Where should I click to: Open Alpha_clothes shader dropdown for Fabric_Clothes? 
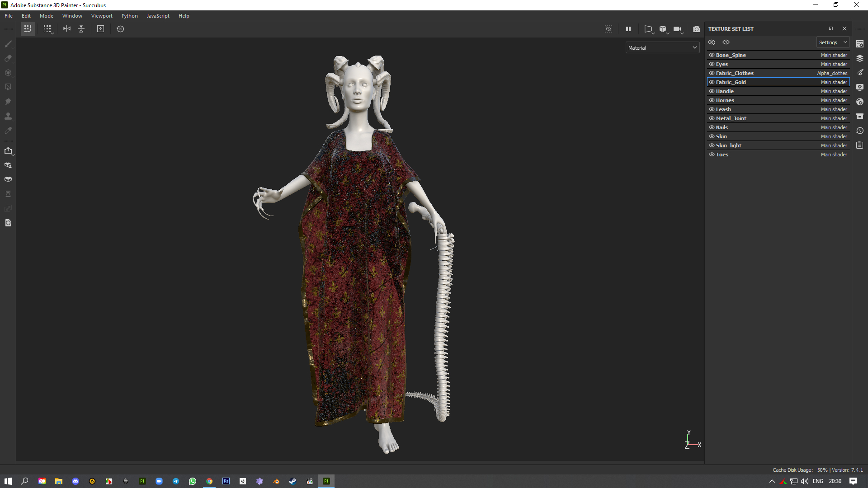click(832, 73)
